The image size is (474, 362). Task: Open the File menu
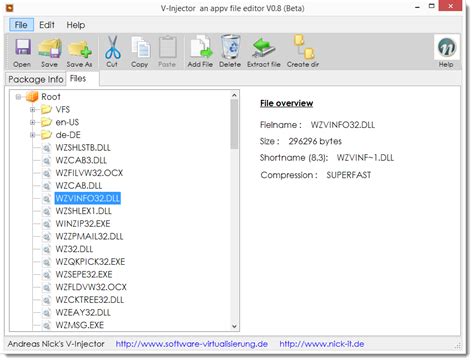coord(21,25)
